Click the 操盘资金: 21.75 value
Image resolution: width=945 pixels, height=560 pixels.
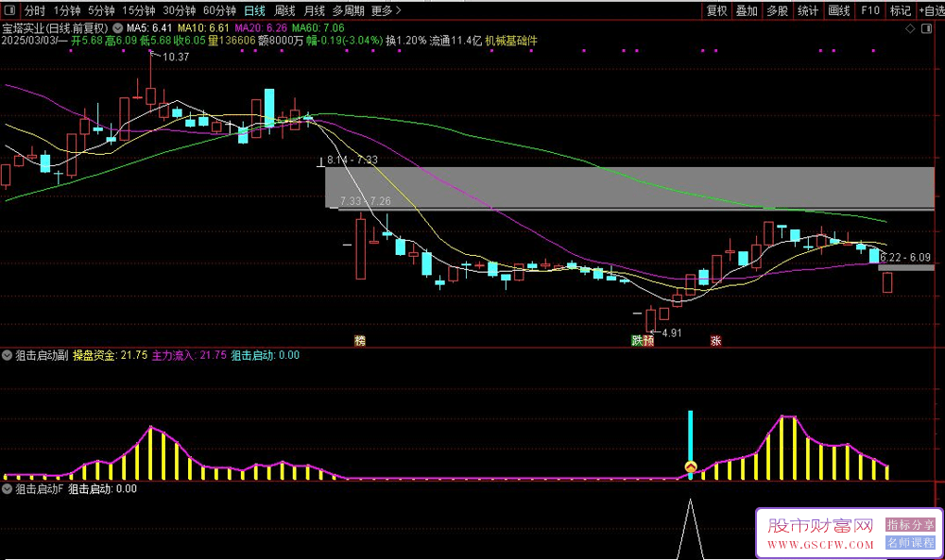(x=111, y=355)
